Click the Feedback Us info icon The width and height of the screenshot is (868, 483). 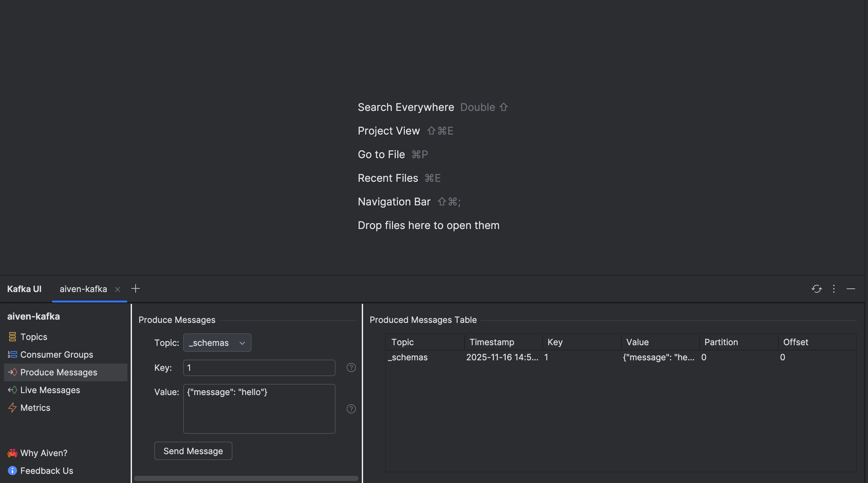12,470
